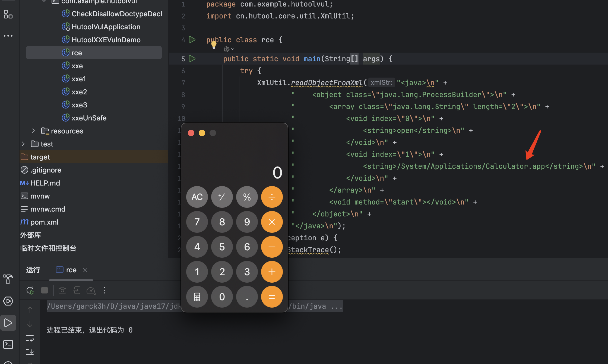Open the Terminal tool window icon

[8, 344]
